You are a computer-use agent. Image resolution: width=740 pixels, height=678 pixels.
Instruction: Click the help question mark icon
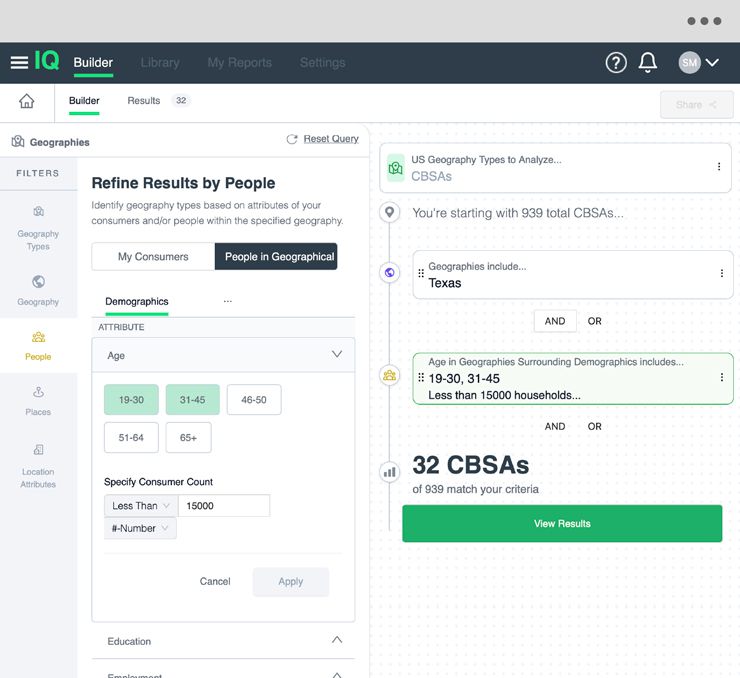tap(616, 62)
